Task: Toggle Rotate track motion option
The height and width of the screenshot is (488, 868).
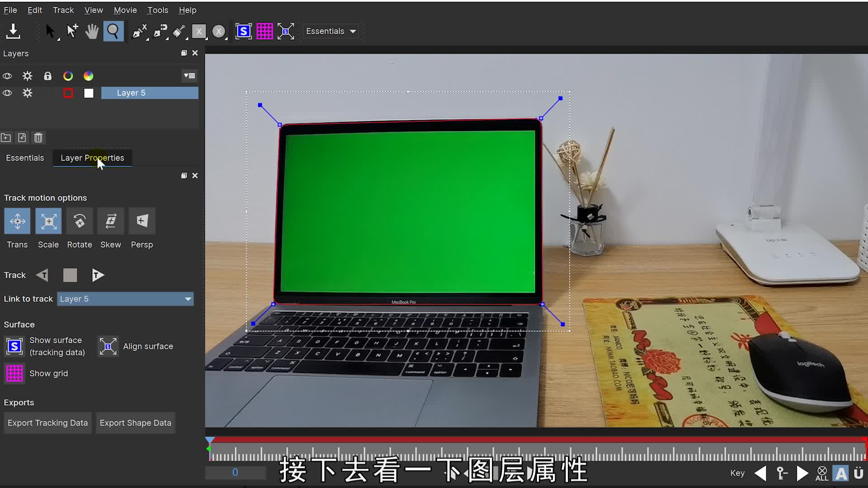Action: (80, 221)
